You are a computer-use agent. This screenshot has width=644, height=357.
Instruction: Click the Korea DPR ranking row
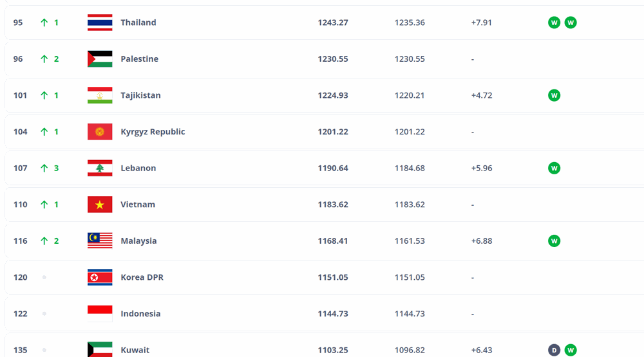[x=322, y=277]
